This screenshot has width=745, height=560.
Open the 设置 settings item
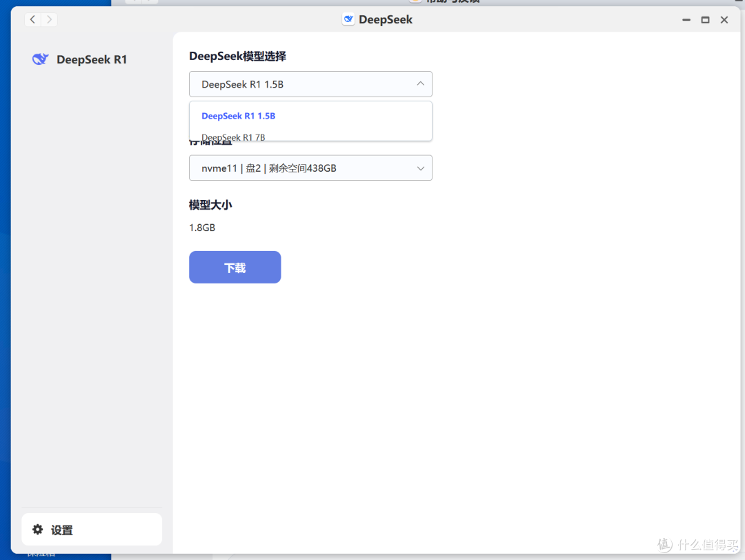(92, 529)
